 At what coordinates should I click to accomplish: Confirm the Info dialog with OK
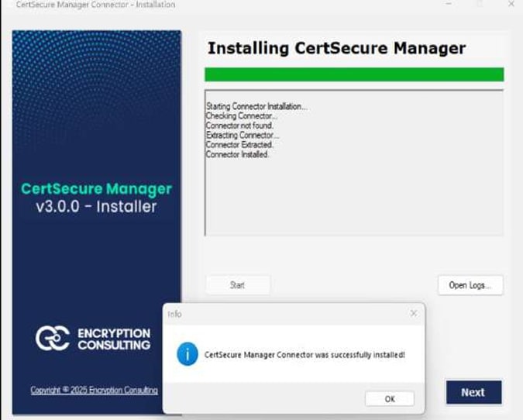coord(390,398)
